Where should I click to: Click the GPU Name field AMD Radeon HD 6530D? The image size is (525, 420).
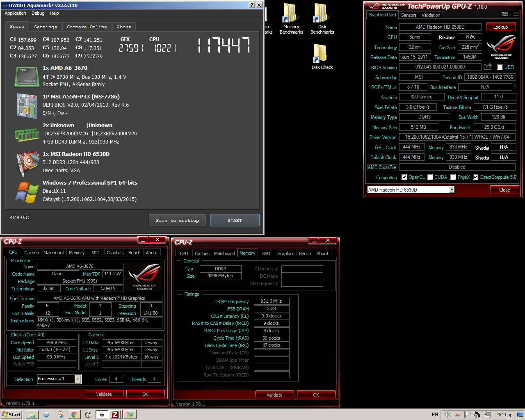(440, 27)
